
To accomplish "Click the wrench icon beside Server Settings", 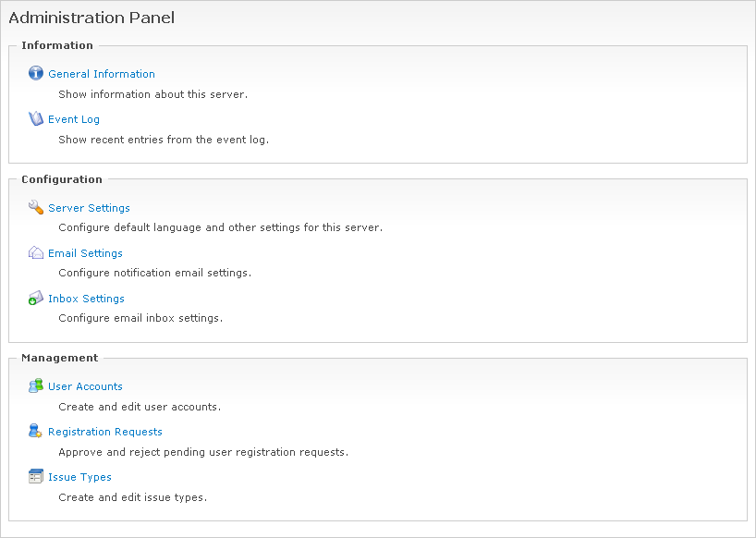I will tap(36, 208).
